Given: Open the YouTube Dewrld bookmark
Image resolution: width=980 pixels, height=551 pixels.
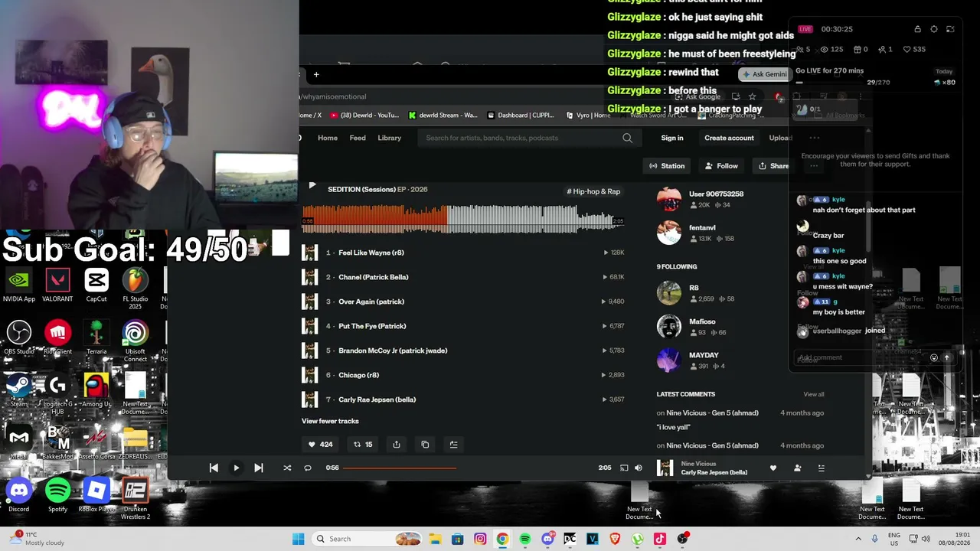Looking at the screenshot, I should pyautogui.click(x=364, y=116).
